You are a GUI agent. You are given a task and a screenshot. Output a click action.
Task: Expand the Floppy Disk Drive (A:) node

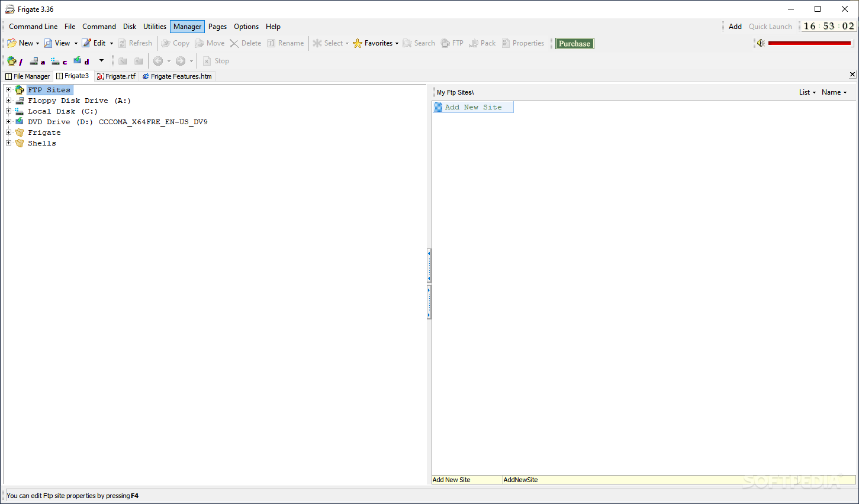9,101
